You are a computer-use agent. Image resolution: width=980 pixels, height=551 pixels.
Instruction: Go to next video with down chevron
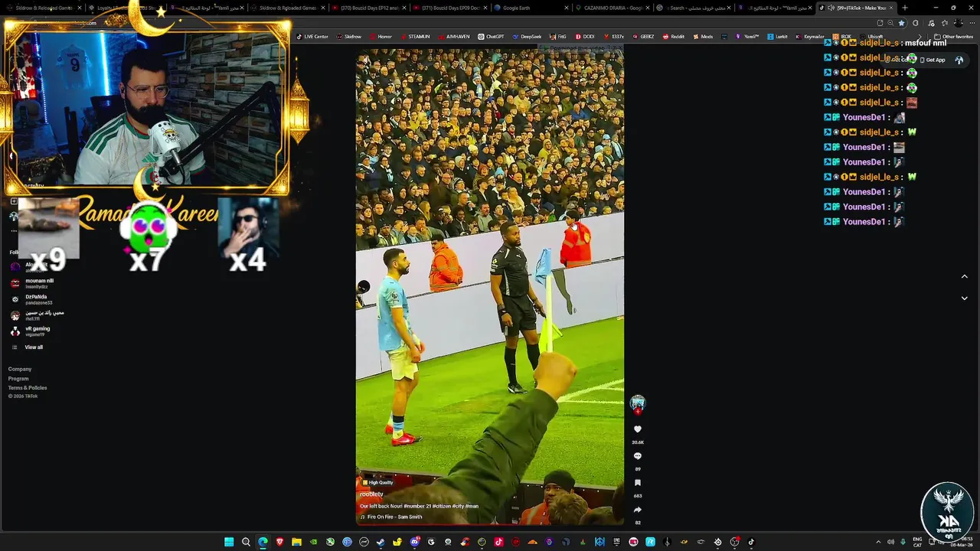click(x=964, y=298)
